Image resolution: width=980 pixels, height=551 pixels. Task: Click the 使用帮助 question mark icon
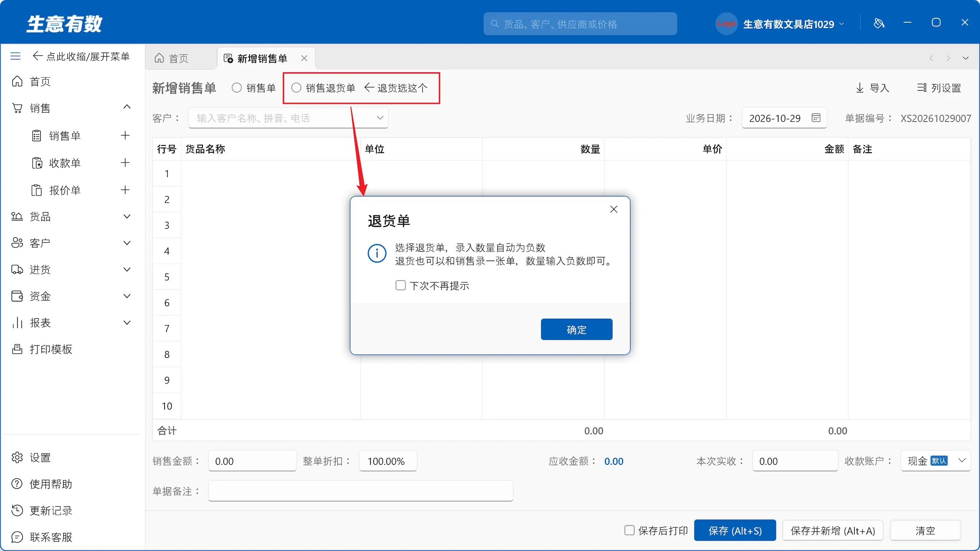click(x=17, y=484)
